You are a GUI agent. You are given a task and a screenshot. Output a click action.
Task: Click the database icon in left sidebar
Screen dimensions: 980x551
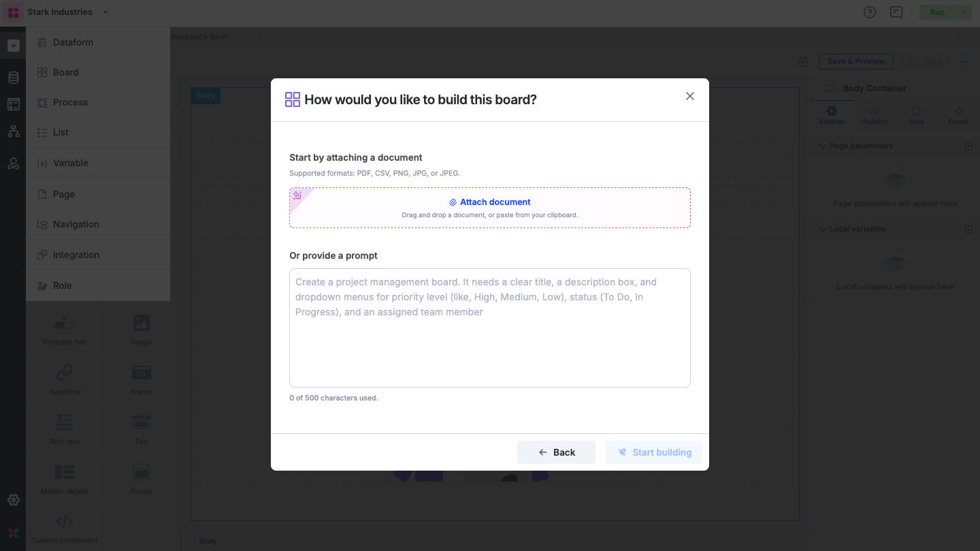13,78
